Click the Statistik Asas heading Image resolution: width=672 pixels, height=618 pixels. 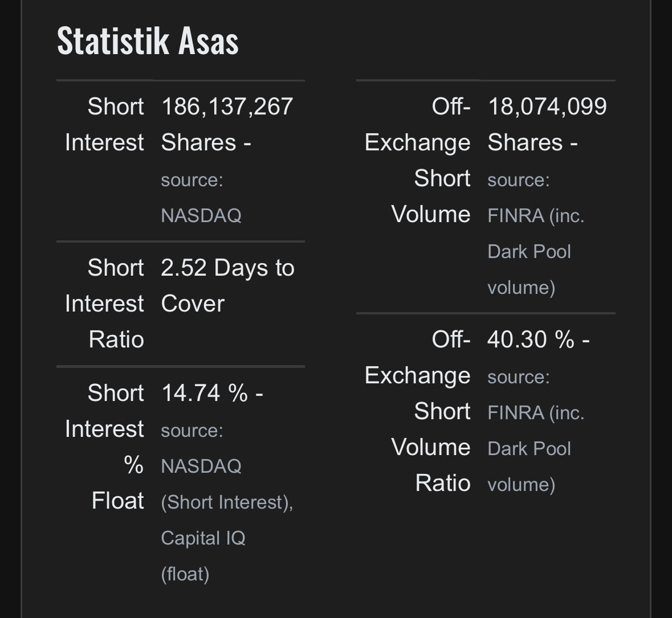point(148,41)
